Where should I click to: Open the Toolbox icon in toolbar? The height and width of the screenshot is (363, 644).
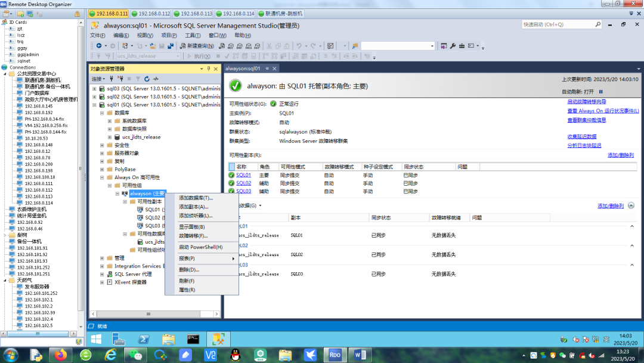point(462,45)
